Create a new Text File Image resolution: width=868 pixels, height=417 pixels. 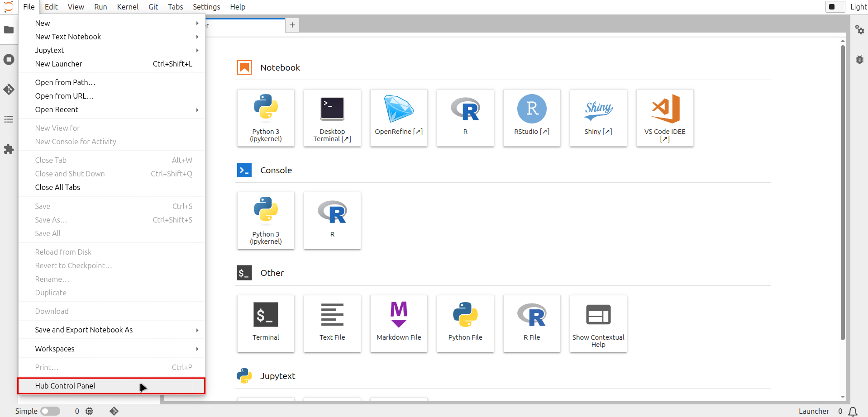pos(332,324)
